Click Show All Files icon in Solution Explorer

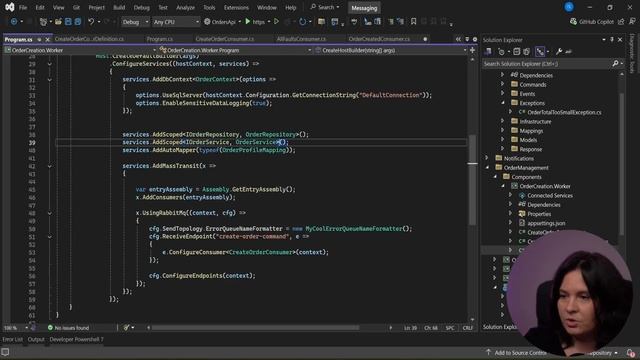(x=527, y=51)
